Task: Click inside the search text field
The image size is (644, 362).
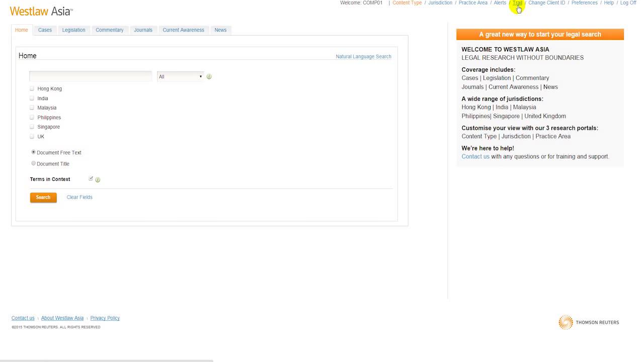Action: click(91, 76)
